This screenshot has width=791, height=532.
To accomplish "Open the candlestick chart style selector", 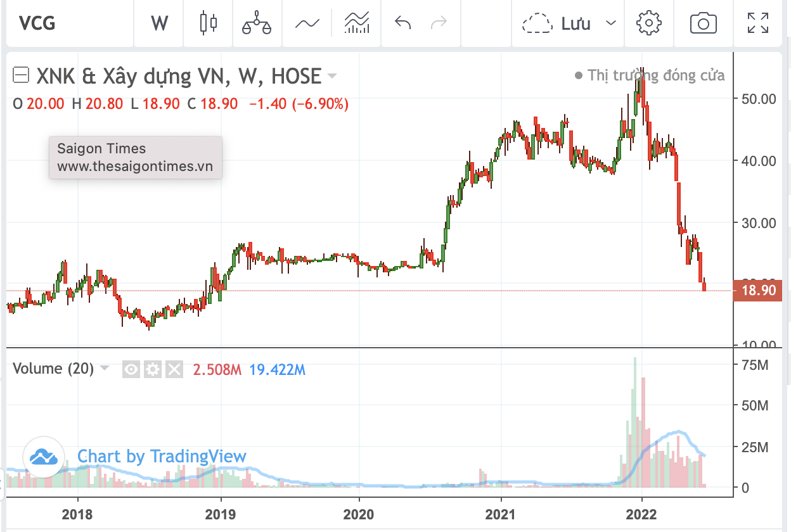I will pos(208,23).
